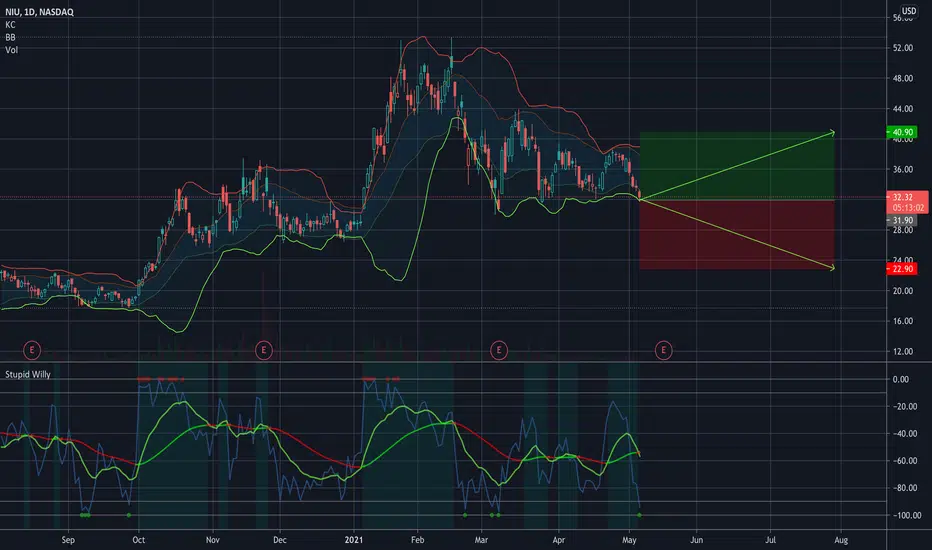Click the upcoming earnings E marker after May
Screen dimensions: 932x550
point(663,350)
